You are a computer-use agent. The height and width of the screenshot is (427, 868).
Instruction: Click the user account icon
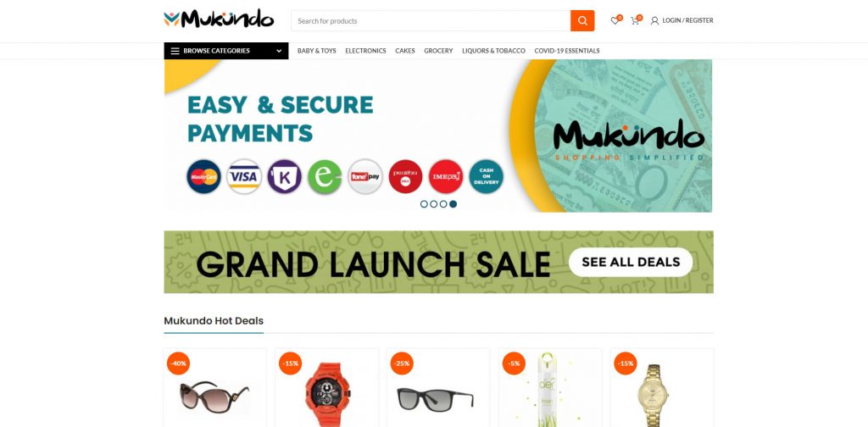pyautogui.click(x=654, y=21)
